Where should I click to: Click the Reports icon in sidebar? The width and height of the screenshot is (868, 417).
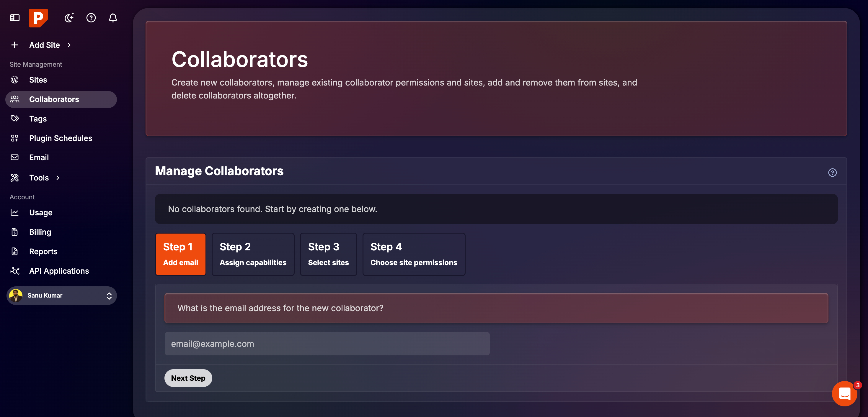(15, 251)
